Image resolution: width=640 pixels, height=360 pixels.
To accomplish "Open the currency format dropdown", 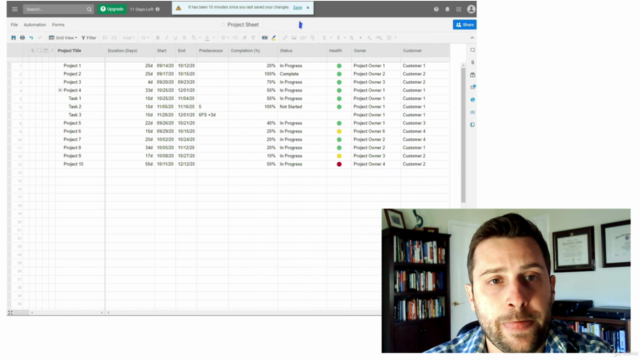I will point(340,38).
